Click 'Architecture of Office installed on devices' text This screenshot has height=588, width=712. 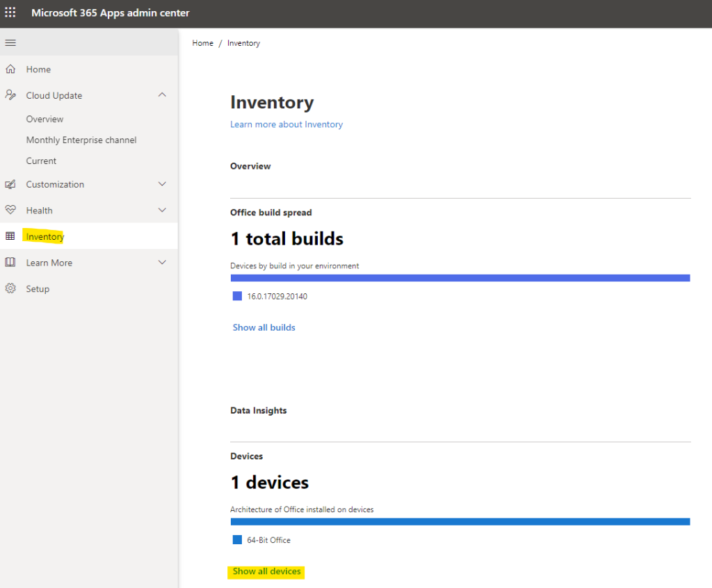click(x=302, y=509)
